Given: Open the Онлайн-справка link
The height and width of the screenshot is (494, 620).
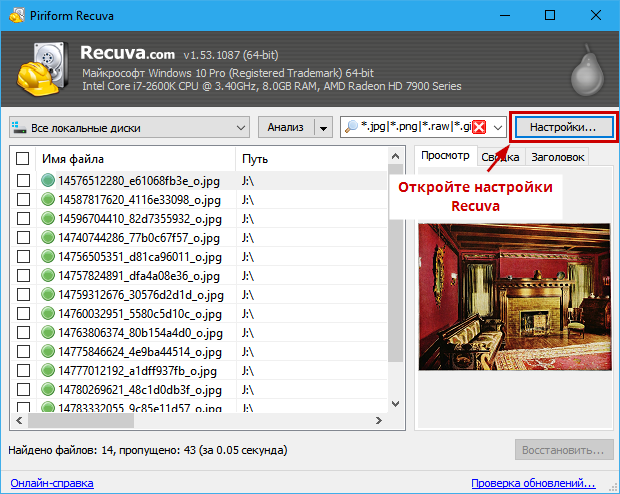Looking at the screenshot, I should click(52, 483).
